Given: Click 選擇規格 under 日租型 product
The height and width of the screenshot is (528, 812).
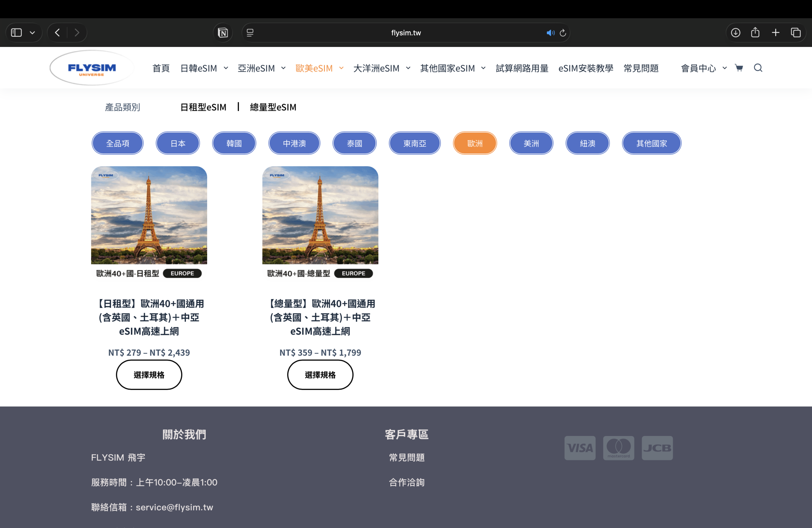Looking at the screenshot, I should click(149, 375).
